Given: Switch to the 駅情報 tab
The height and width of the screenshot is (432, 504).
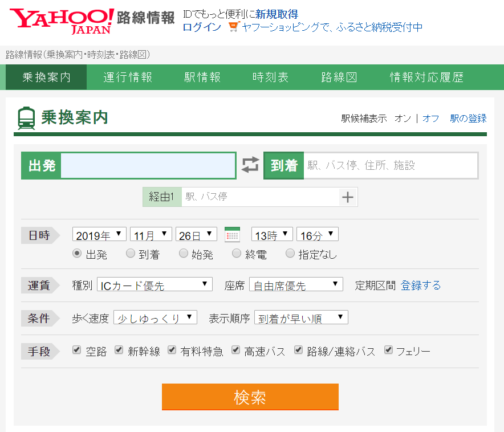Looking at the screenshot, I should [202, 77].
